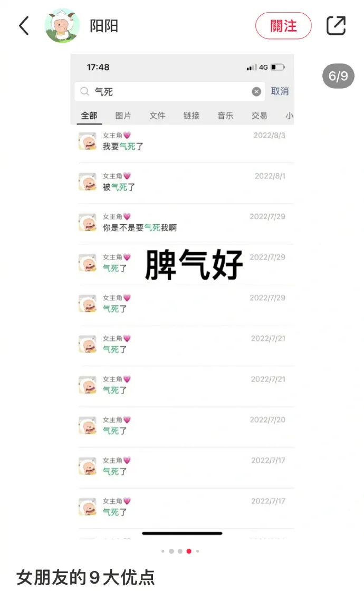Switch to the 链接 tab
This screenshot has height=592, width=364.
[191, 116]
